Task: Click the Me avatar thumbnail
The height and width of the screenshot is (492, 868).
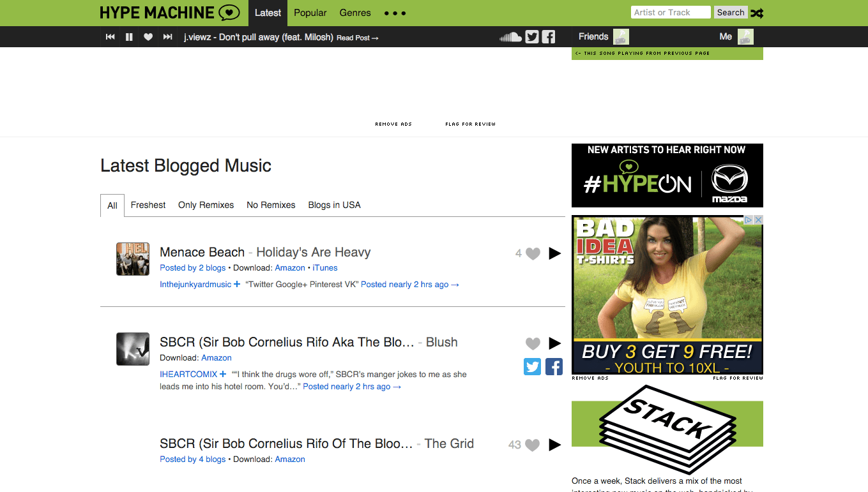Action: pos(745,36)
